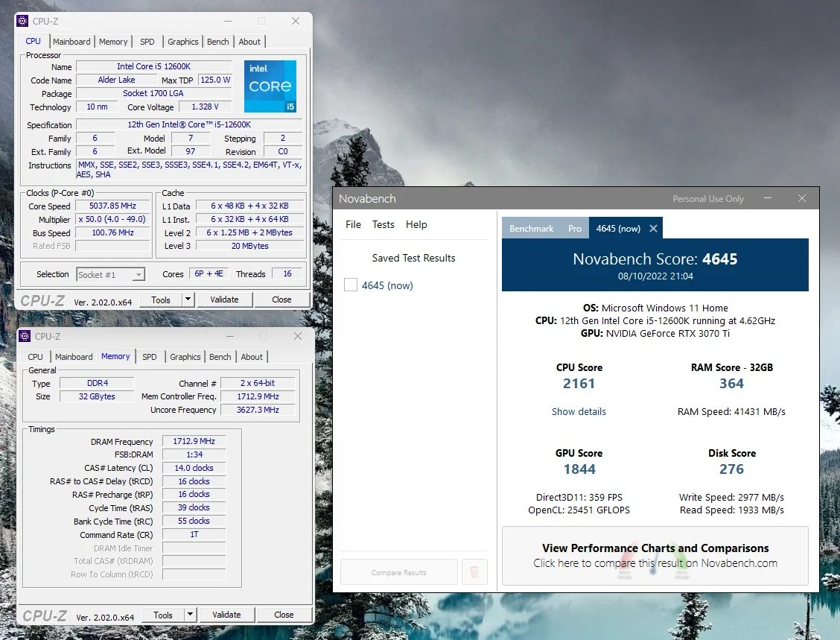Click the Command Rate 1T value
This screenshot has height=640, width=840.
tap(194, 534)
